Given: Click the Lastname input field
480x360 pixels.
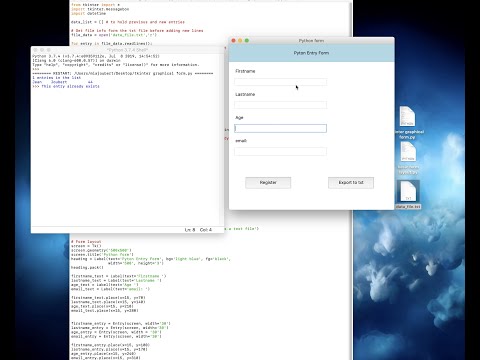Looking at the screenshot, I should 280,105.
